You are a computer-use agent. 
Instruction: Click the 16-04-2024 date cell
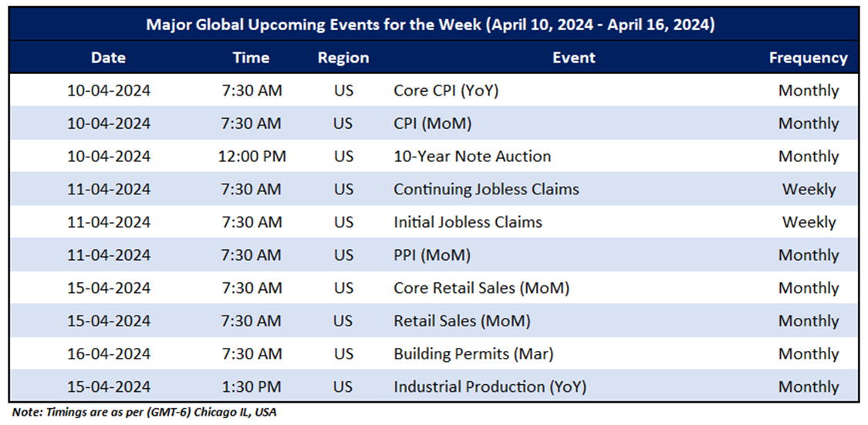pos(108,354)
